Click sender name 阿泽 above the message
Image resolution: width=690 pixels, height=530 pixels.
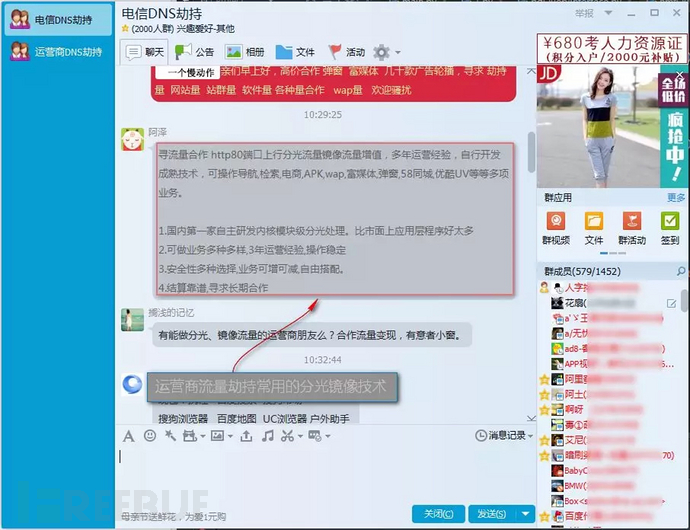point(157,132)
